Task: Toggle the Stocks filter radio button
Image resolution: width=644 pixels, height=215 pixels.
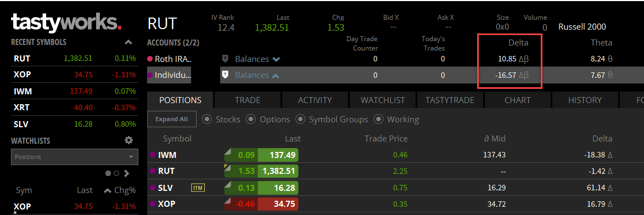Action: point(208,120)
